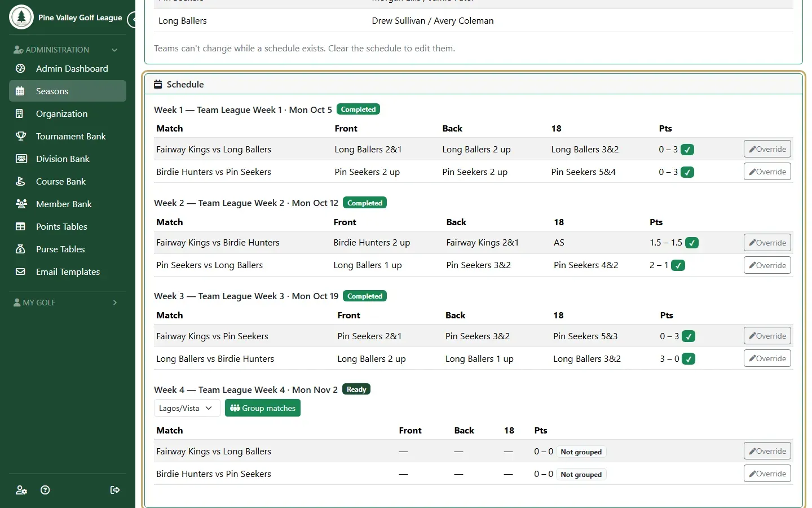Click the Week 2 Completed badge
This screenshot has height=508, width=812.
(365, 203)
